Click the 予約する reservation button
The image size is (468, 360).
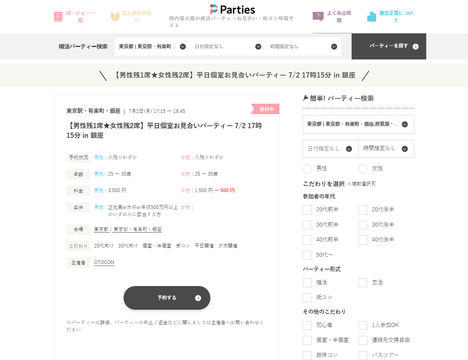pos(167,298)
